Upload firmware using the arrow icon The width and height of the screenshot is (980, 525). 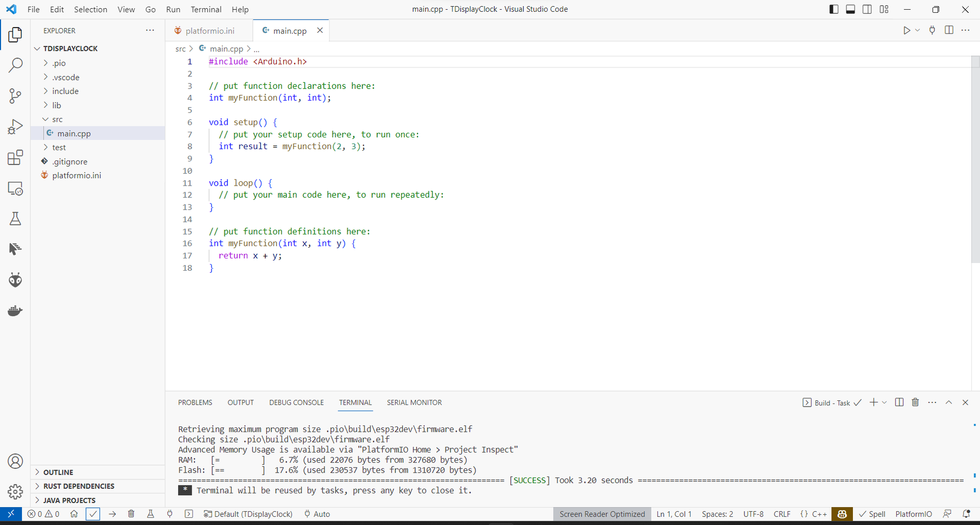click(112, 514)
